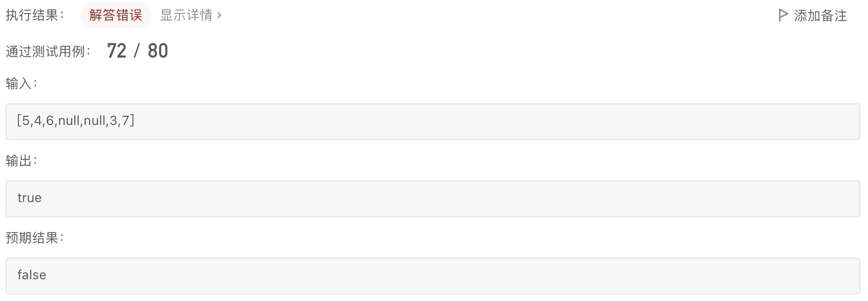Click the 添加备注 text label

coord(820,16)
